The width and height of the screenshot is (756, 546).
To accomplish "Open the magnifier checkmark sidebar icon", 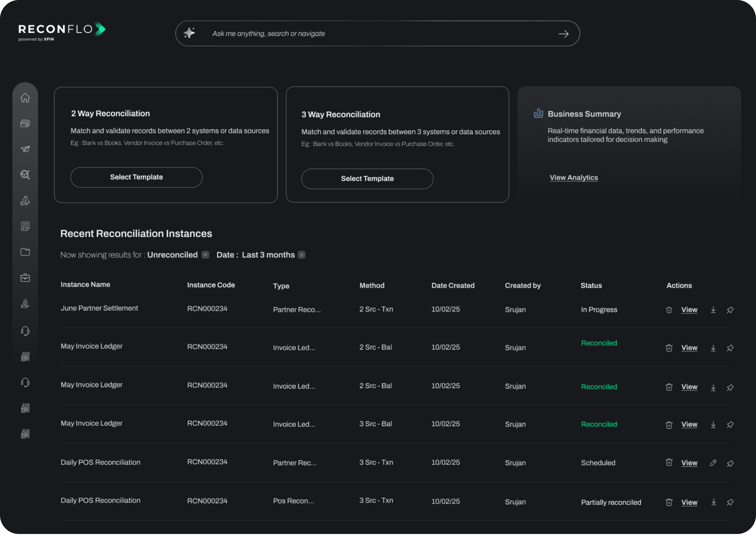I will pos(25,175).
